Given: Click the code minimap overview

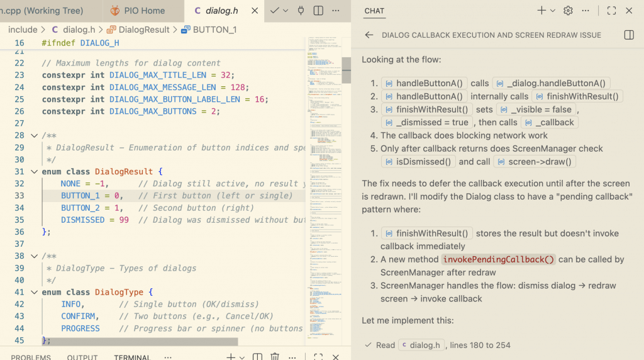Looking at the screenshot, I should (324, 189).
